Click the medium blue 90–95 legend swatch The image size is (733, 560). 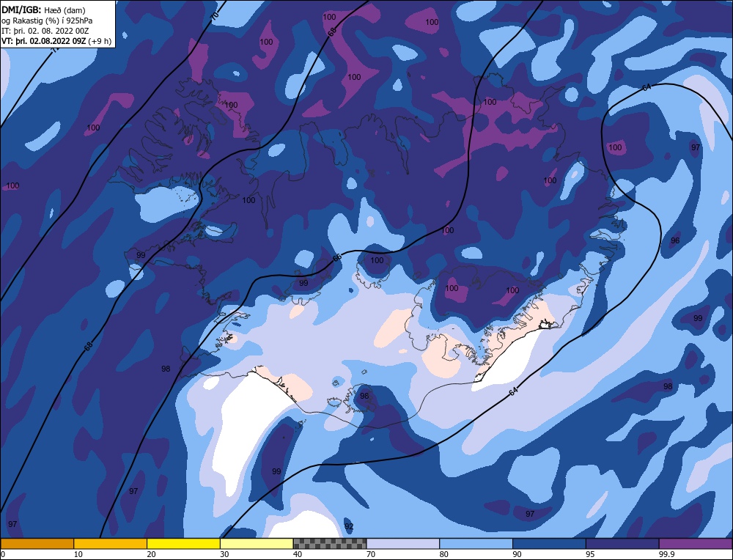click(549, 543)
